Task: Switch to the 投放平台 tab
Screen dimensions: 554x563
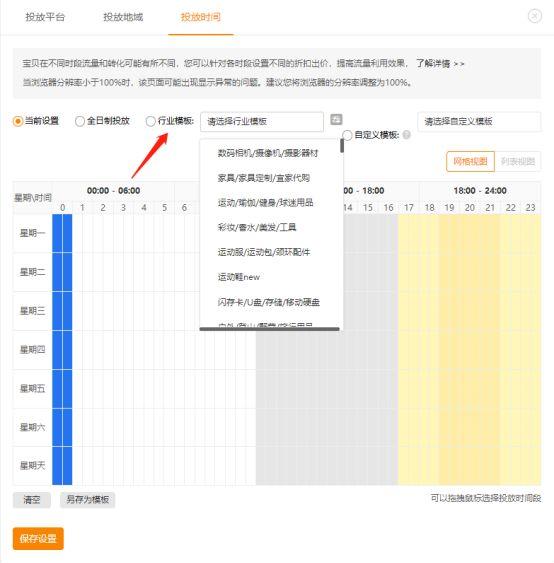Action: (x=45, y=17)
